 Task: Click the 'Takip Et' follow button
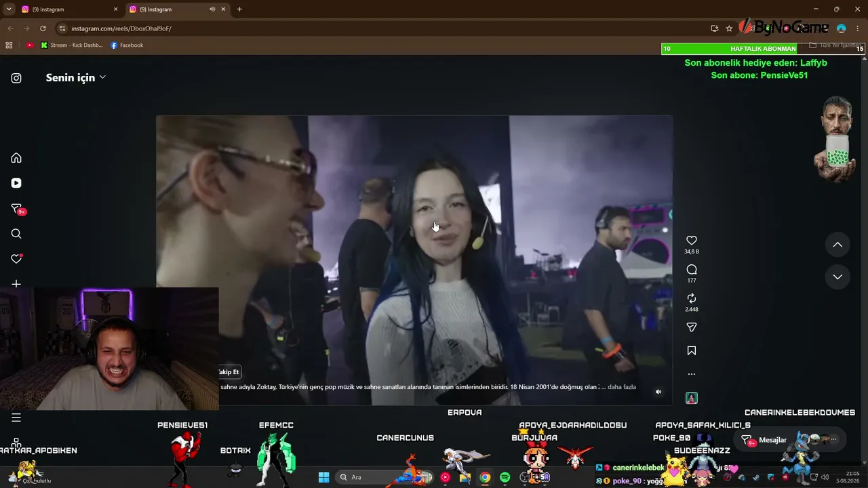[x=229, y=372]
